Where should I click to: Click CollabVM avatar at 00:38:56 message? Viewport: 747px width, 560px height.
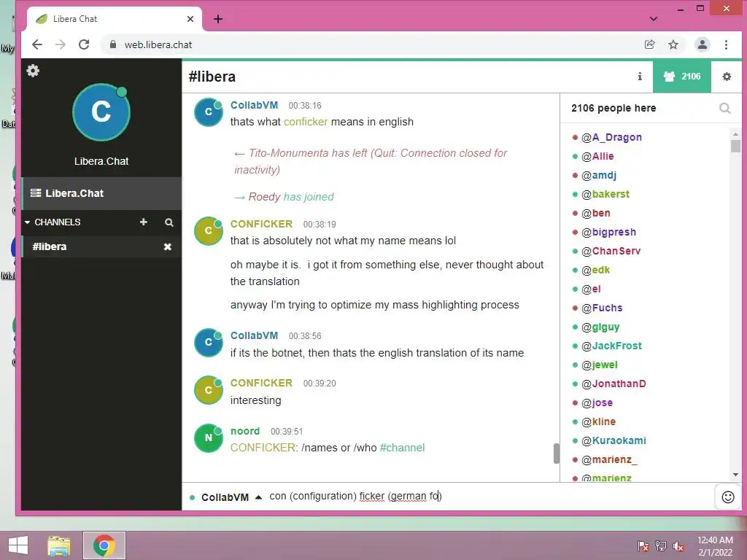(208, 343)
